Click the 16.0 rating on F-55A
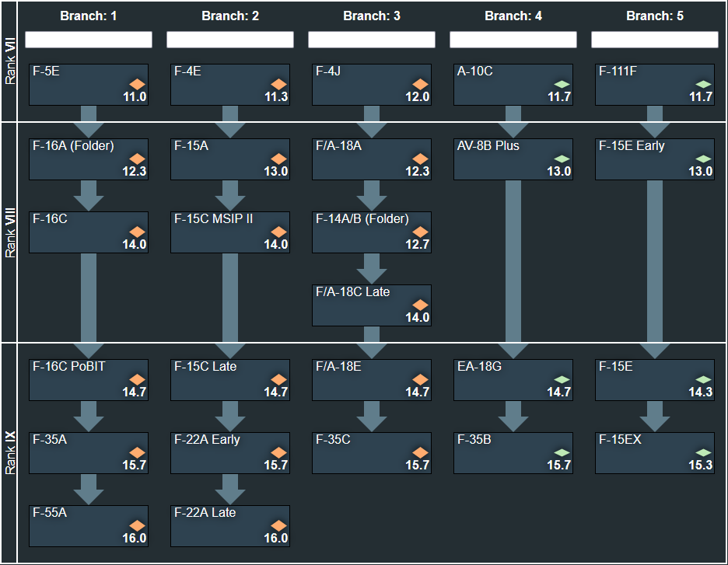 (x=135, y=538)
